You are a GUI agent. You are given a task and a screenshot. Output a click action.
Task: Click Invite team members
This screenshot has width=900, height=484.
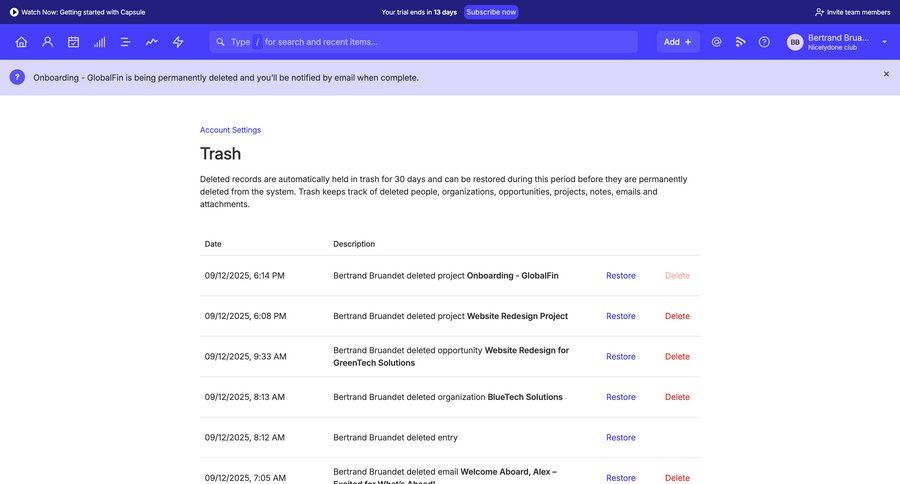852,12
